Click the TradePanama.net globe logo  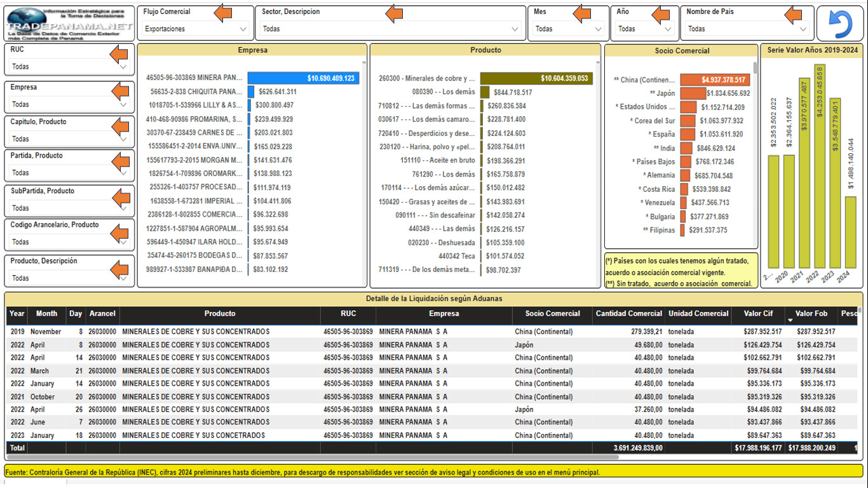coord(70,24)
